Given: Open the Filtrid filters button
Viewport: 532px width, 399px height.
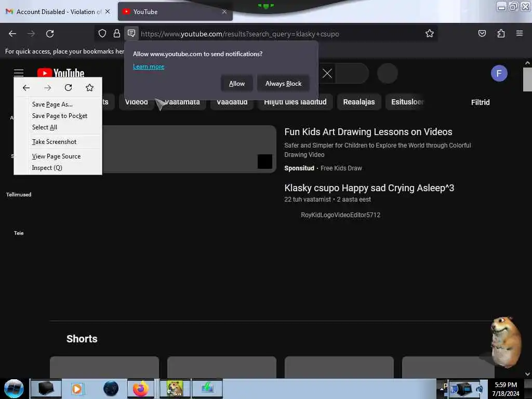Looking at the screenshot, I should tap(480, 102).
